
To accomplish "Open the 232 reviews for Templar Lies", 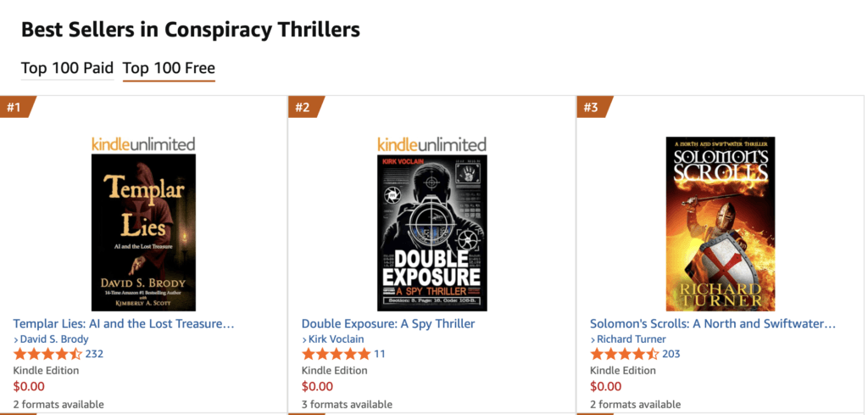I will (94, 354).
